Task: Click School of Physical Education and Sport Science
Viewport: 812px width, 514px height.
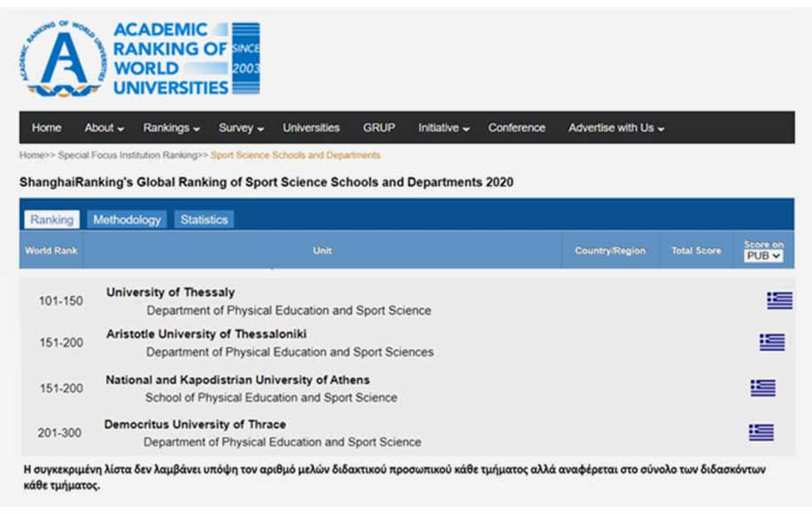Action: (x=271, y=397)
